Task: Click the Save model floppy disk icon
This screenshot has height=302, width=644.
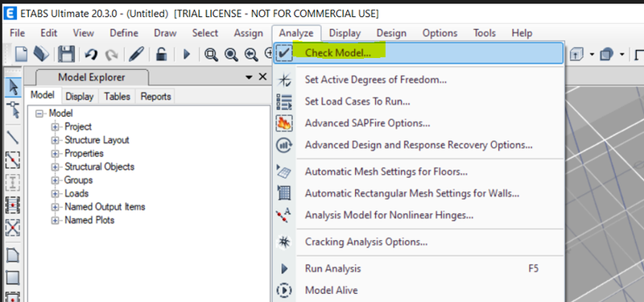Action: (x=66, y=54)
